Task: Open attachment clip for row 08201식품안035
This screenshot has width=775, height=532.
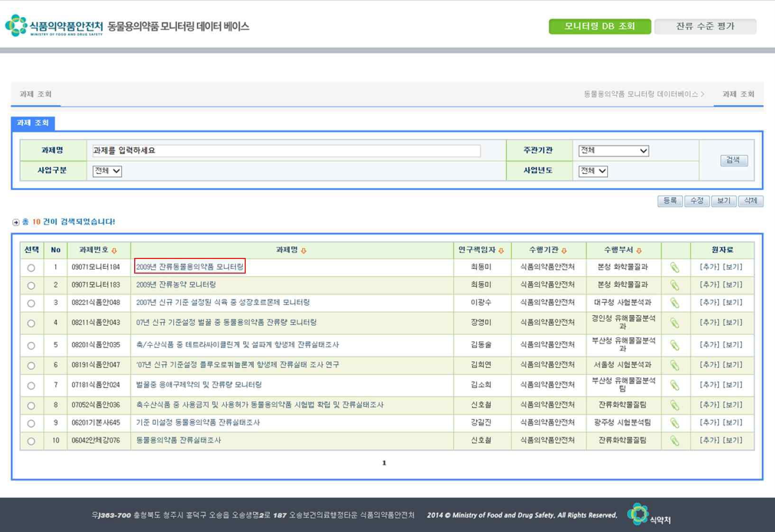Action: click(x=674, y=345)
